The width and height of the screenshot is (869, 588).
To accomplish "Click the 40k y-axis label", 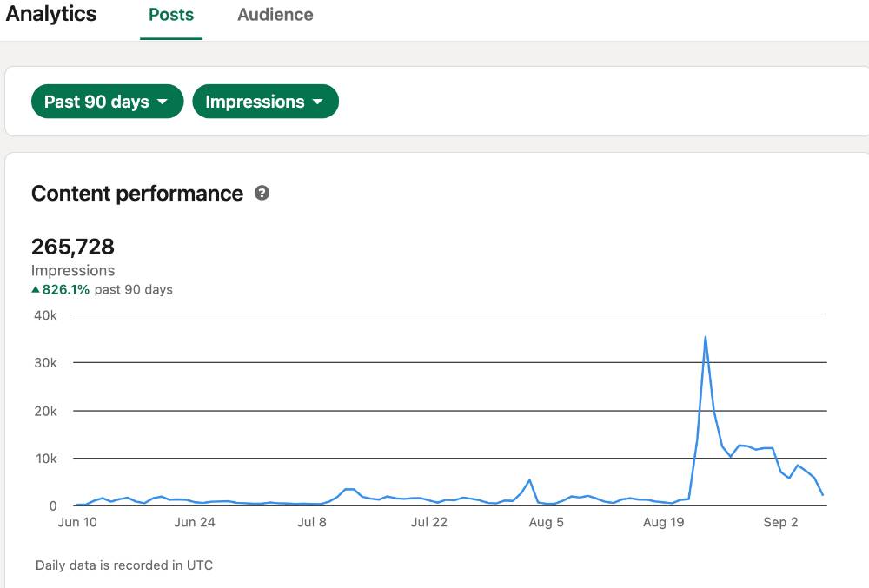I will click(44, 314).
